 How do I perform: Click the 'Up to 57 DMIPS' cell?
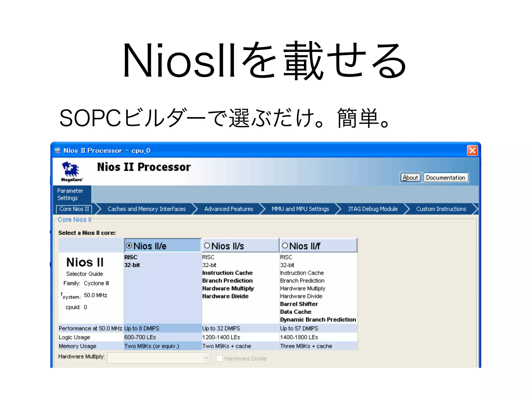[x=318, y=328]
